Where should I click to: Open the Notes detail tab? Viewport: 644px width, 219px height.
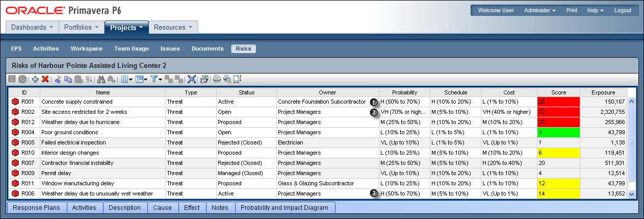tap(220, 208)
